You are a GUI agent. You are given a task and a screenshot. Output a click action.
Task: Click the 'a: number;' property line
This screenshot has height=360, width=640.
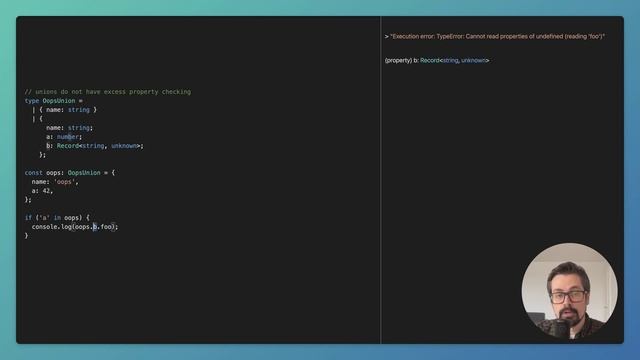[64, 137]
